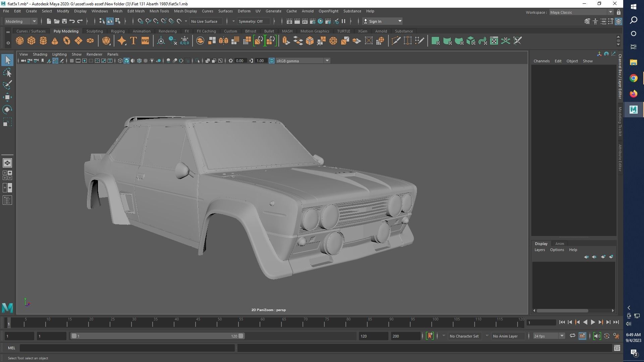Create a polygon cylinder from shelf

point(43,41)
